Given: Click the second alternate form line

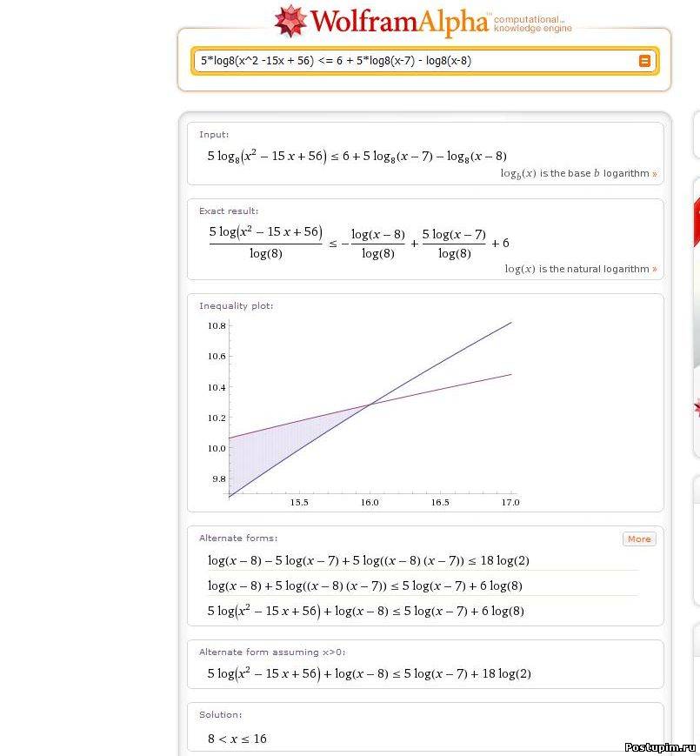Looking at the screenshot, I should click(x=364, y=585).
